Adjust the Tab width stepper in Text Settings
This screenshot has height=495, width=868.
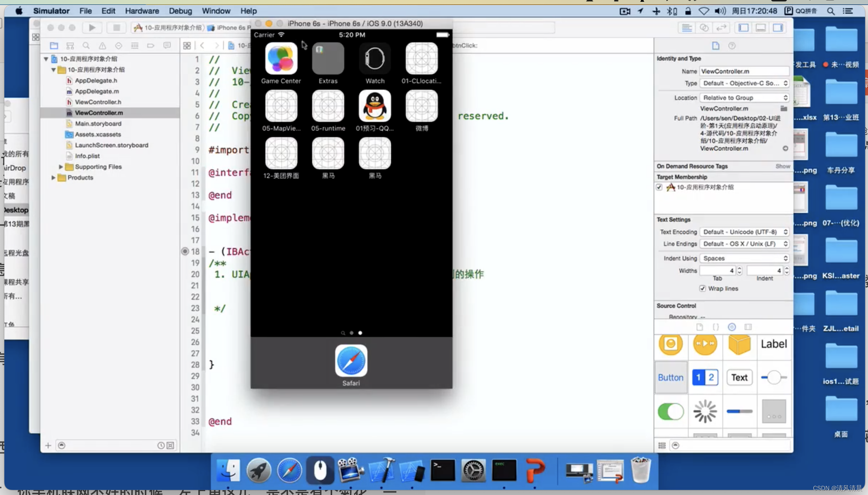pos(739,270)
